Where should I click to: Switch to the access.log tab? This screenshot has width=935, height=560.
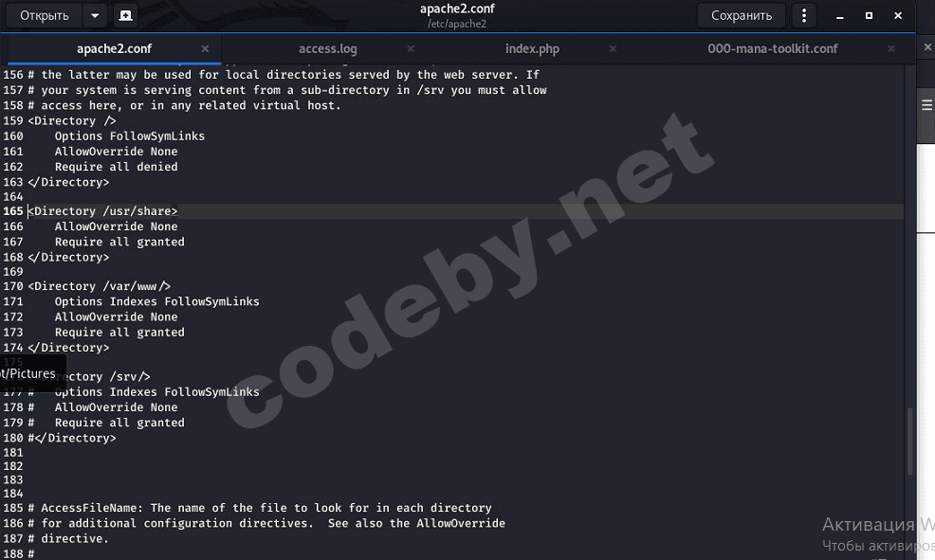pos(327,49)
